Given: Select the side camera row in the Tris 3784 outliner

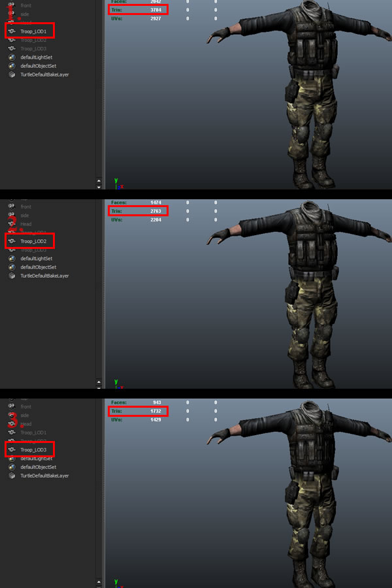Looking at the screenshot, I should pos(25,14).
